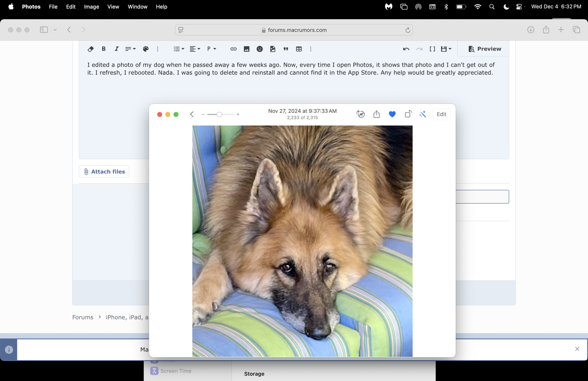Insert a smiley emoji in post
This screenshot has width=588, height=381.
pyautogui.click(x=259, y=49)
